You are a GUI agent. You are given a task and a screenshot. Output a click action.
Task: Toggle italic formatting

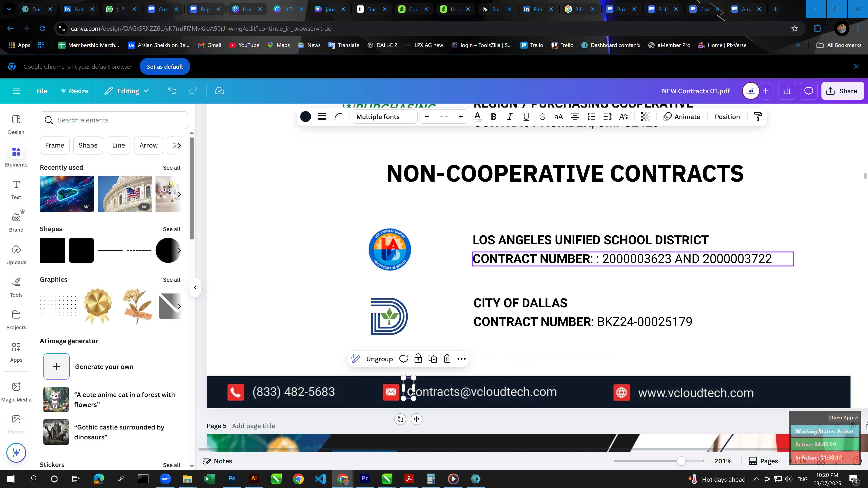[510, 117]
